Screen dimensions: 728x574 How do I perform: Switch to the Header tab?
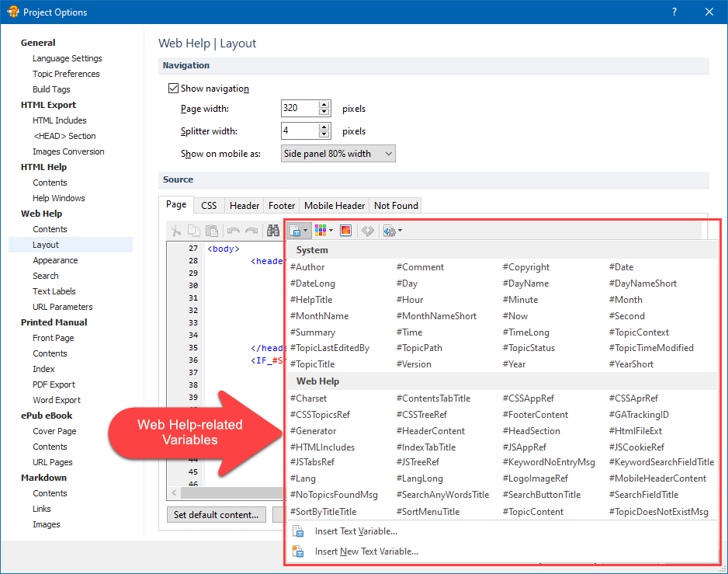(x=244, y=205)
